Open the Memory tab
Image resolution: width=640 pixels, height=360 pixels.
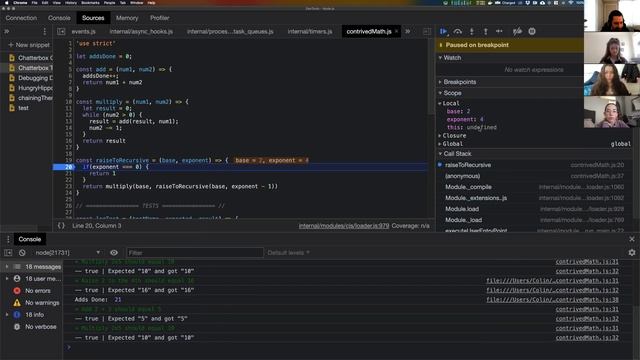[127, 18]
